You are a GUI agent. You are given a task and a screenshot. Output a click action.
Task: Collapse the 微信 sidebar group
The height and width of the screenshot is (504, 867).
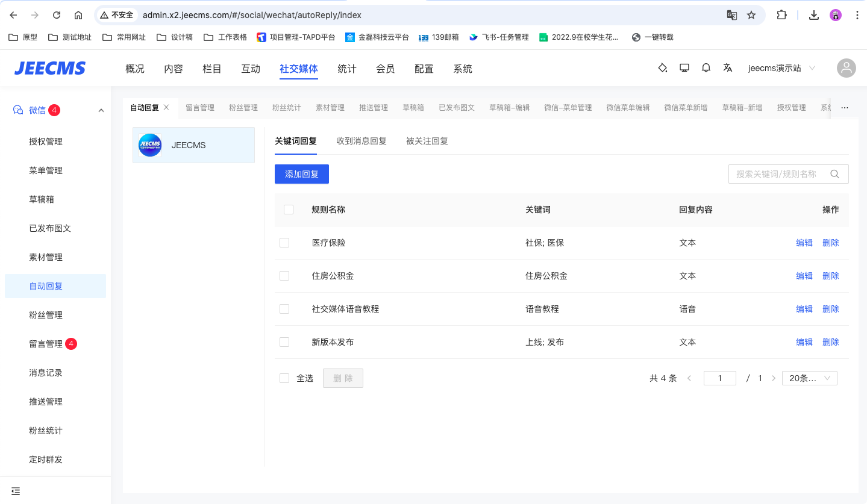(101, 110)
